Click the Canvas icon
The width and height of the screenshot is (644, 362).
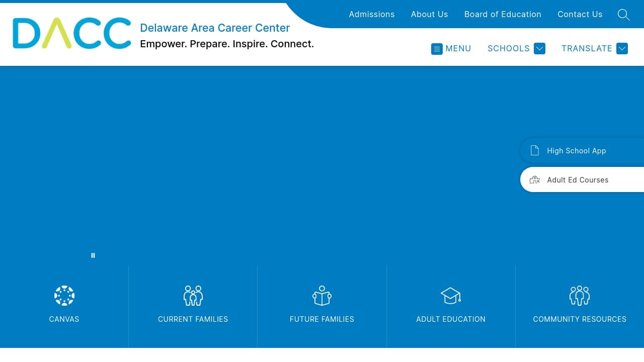coord(64,296)
